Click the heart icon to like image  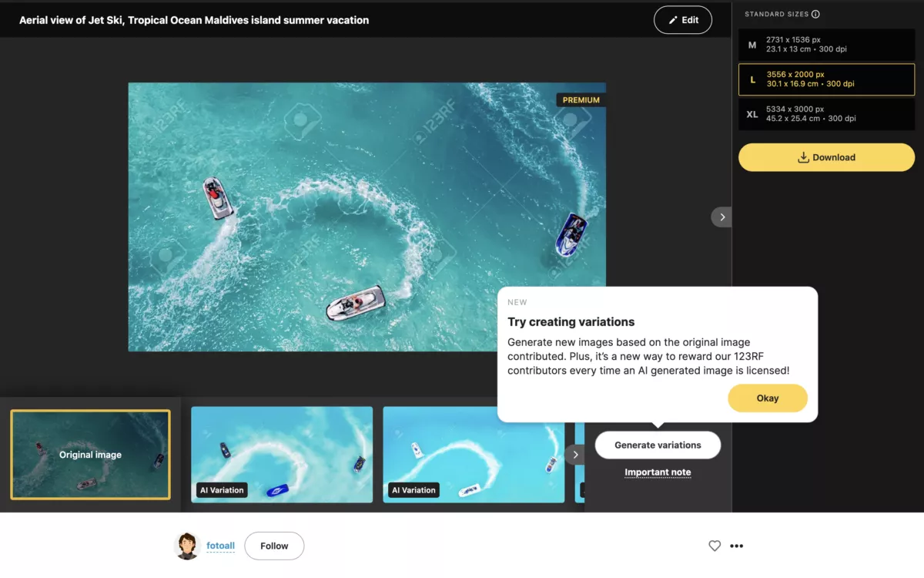[x=715, y=546]
